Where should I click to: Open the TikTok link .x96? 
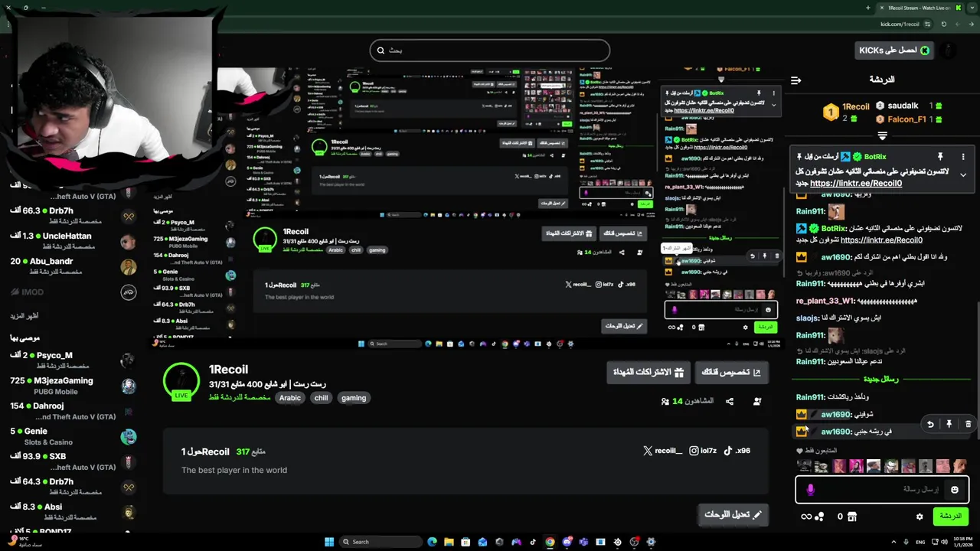(x=737, y=451)
